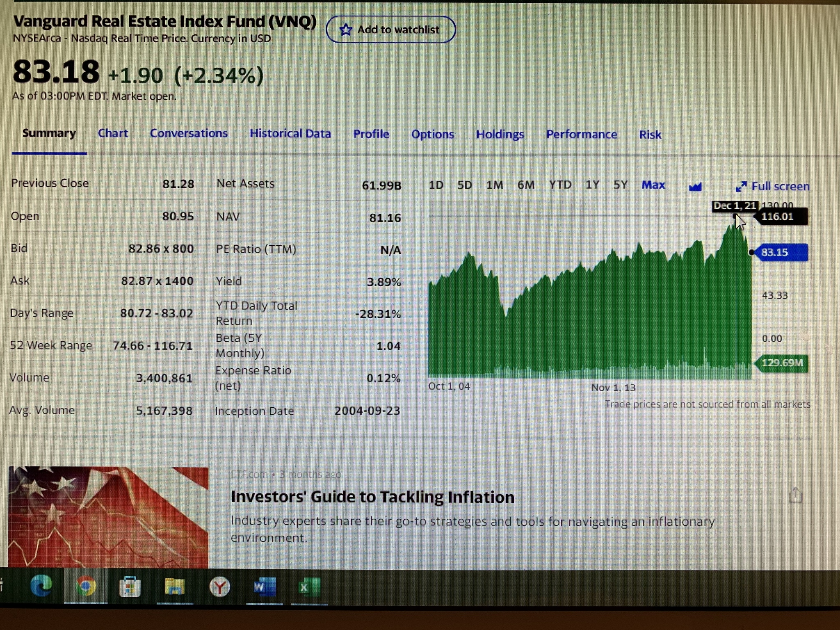Launch Microsoft Word from the taskbar
The width and height of the screenshot is (840, 630).
[x=264, y=587]
